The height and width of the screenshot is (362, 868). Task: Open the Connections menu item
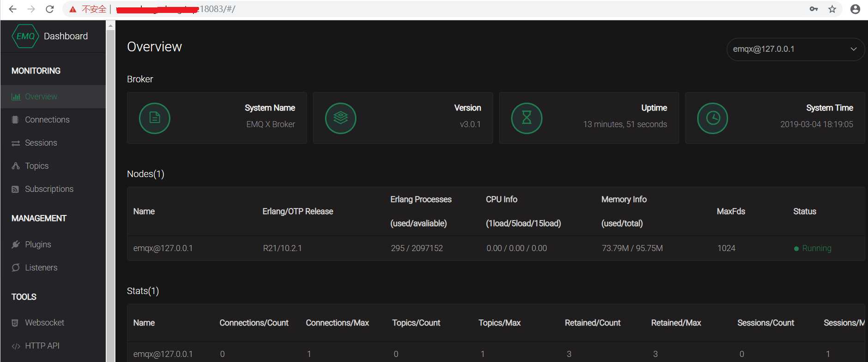point(53,120)
